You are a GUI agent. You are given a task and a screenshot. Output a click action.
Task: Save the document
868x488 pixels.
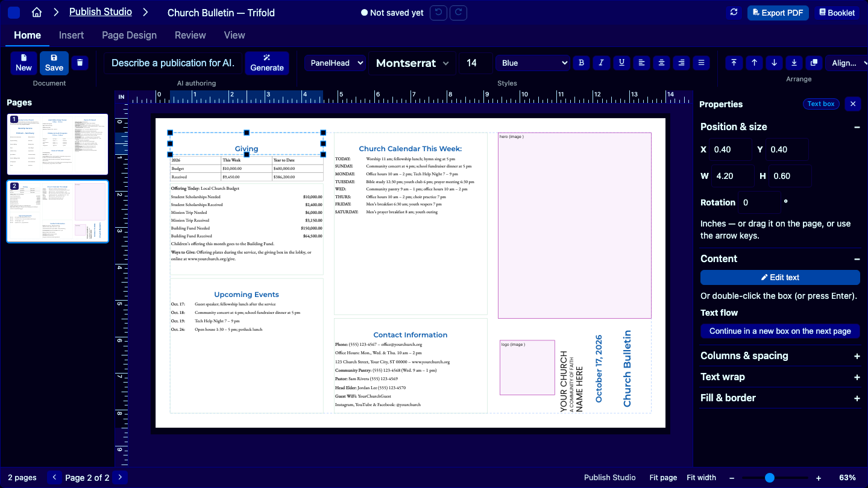click(54, 63)
